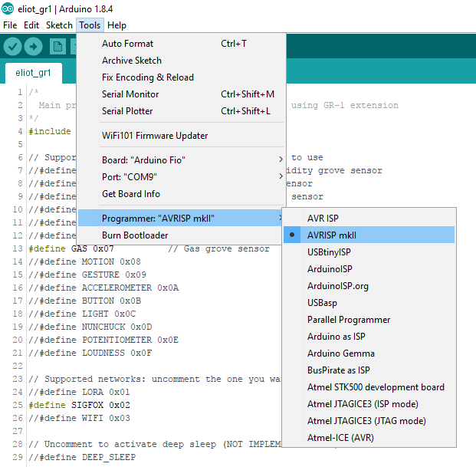Click code line '//#define GESTURE 0x09'
The width and height of the screenshot is (476, 467).
tap(87, 275)
